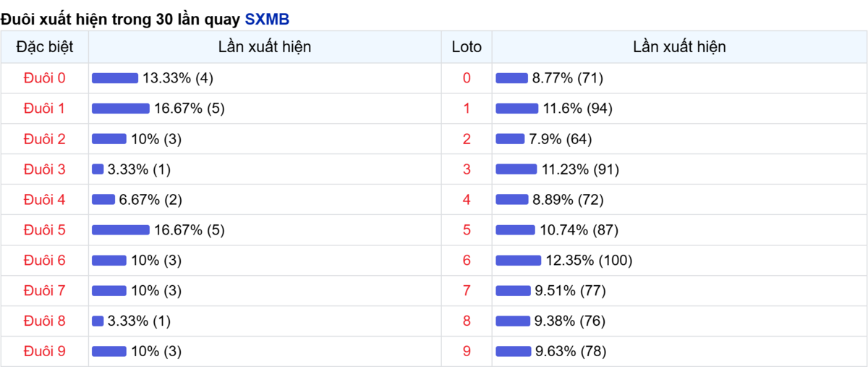Click the Đuôi 0 13.33% progress bar
The image size is (868, 367).
click(x=114, y=78)
